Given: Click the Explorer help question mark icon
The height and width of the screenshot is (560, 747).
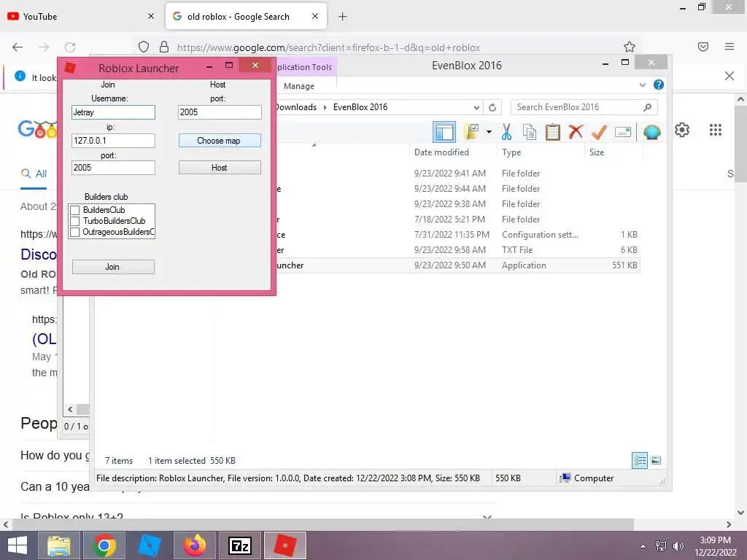Looking at the screenshot, I should coord(659,85).
